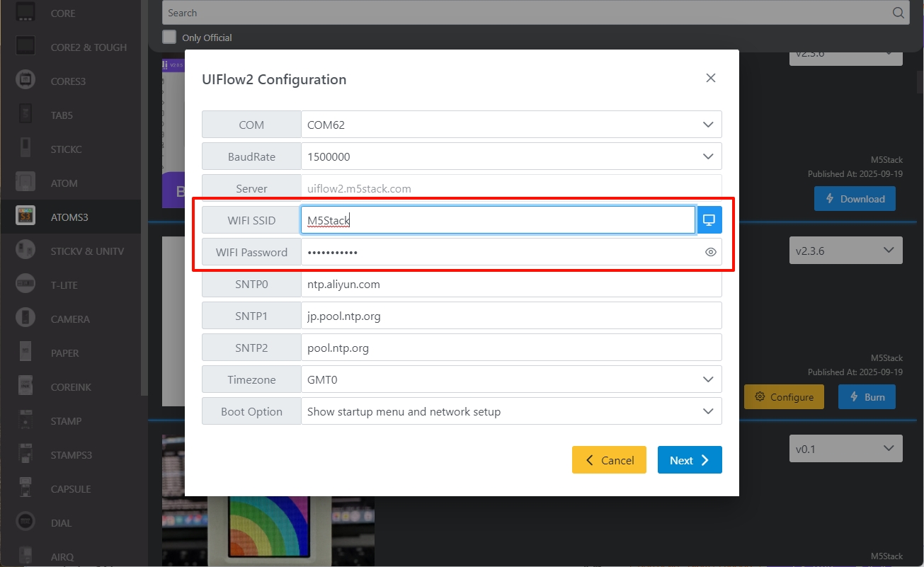Click the WIFI SSID input field
The width and height of the screenshot is (924, 567).
click(x=498, y=220)
